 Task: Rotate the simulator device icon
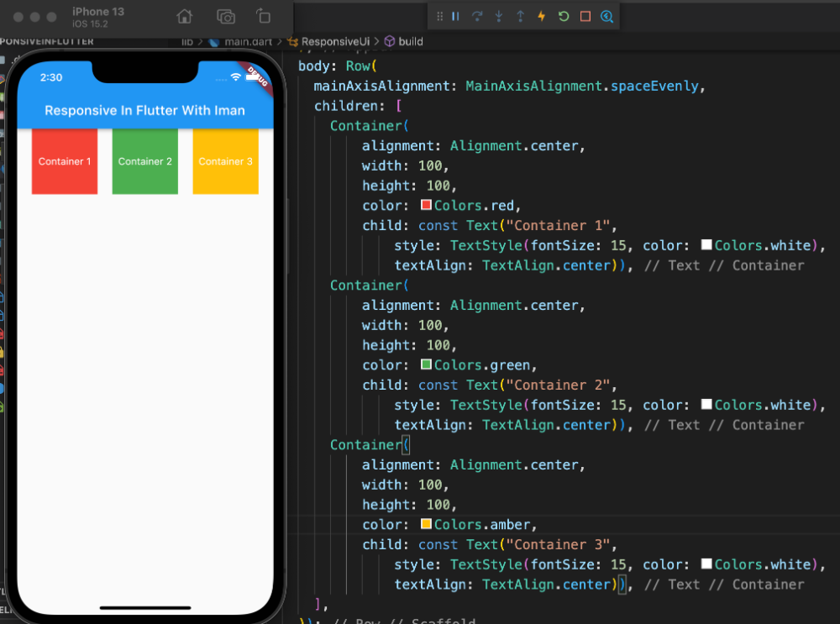pos(263,16)
